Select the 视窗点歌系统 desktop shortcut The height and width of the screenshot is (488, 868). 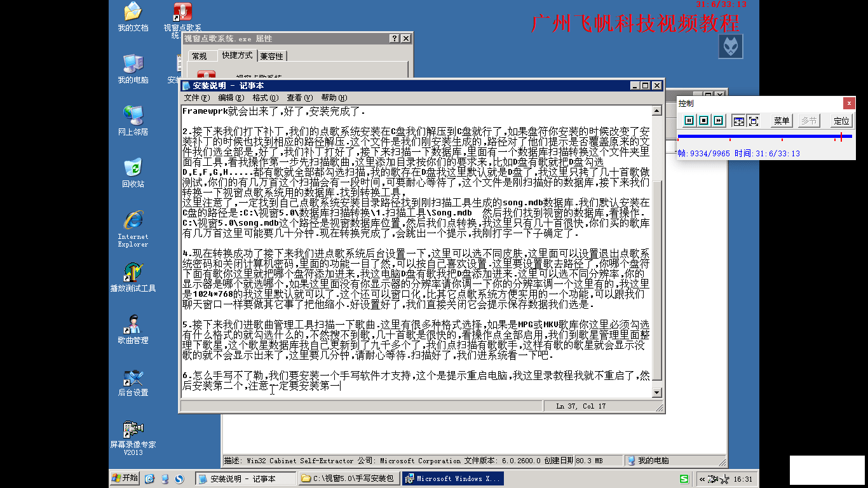pos(182,19)
